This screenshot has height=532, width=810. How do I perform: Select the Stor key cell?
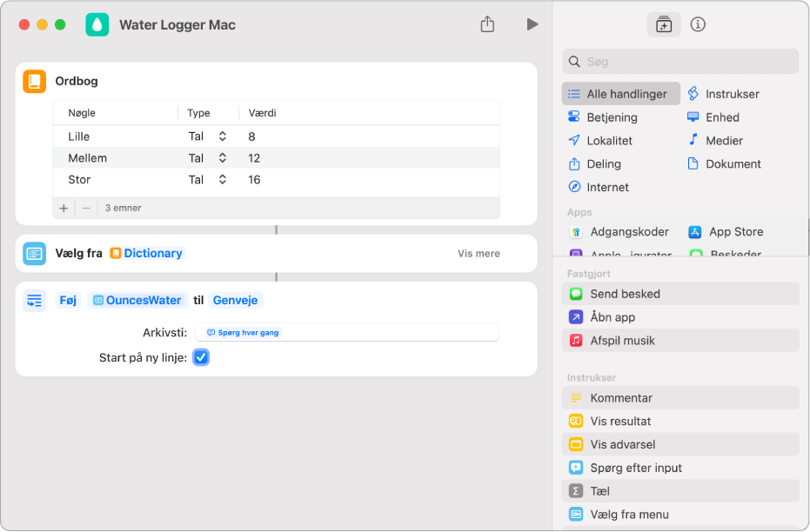pos(79,180)
